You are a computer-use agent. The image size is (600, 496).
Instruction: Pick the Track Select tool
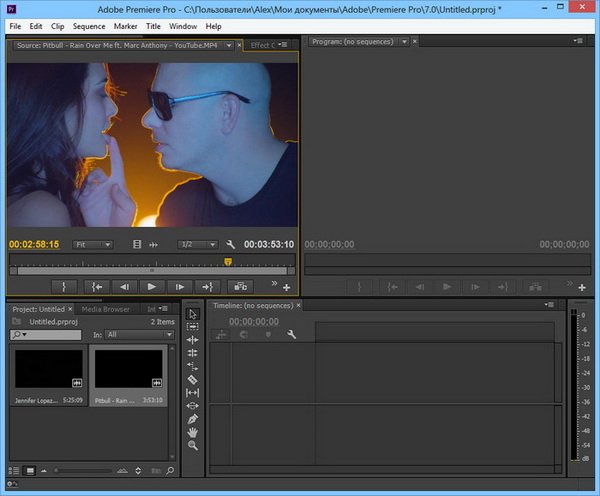[x=193, y=327]
